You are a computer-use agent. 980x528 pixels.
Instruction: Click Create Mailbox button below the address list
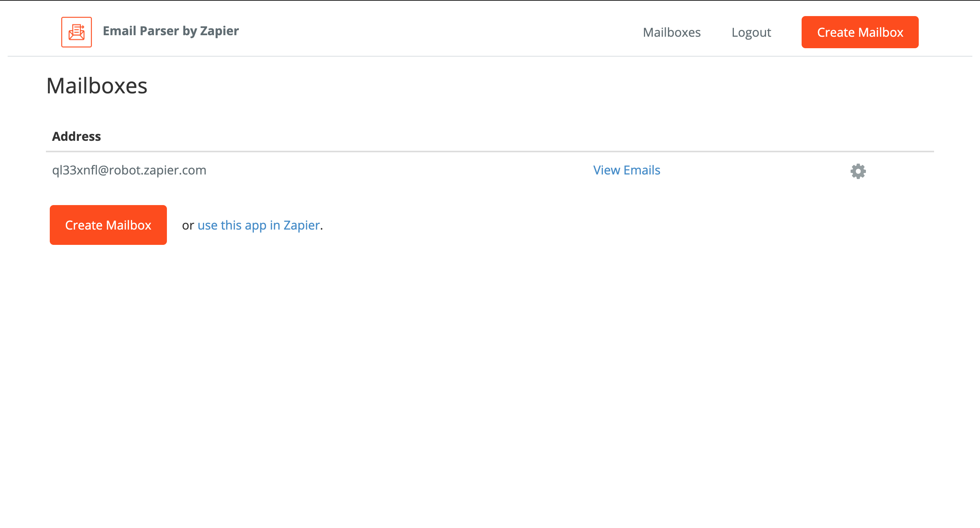[108, 225]
